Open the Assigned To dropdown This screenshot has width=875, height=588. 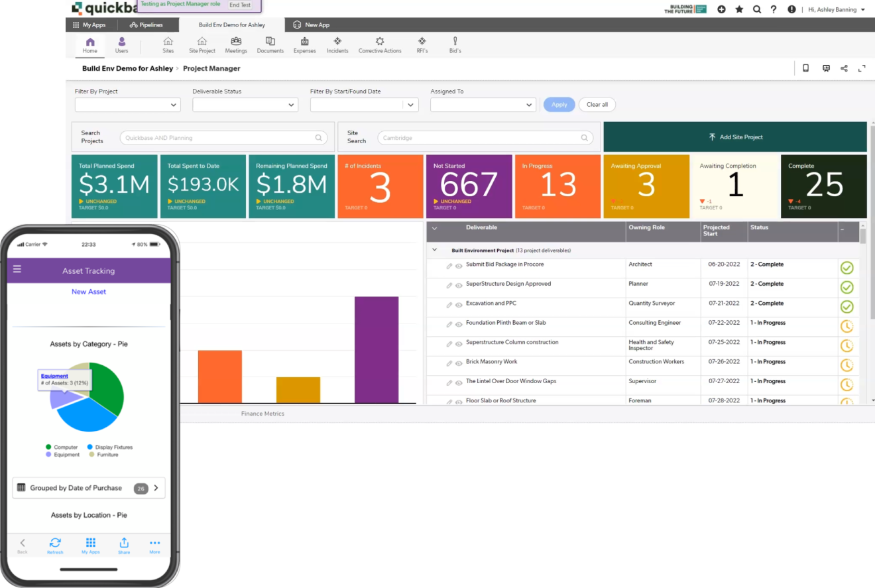point(483,104)
